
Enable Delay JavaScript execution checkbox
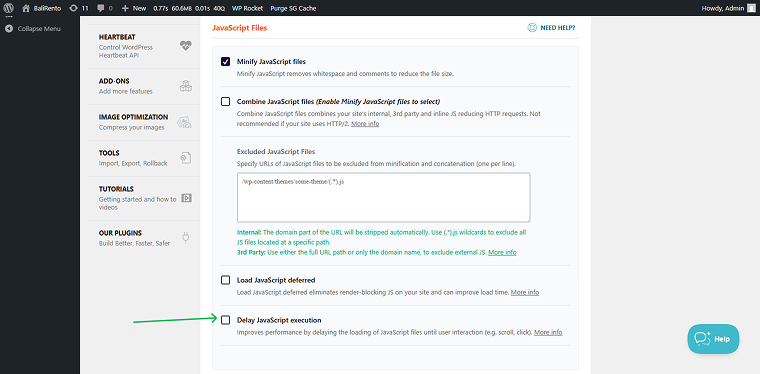click(225, 320)
